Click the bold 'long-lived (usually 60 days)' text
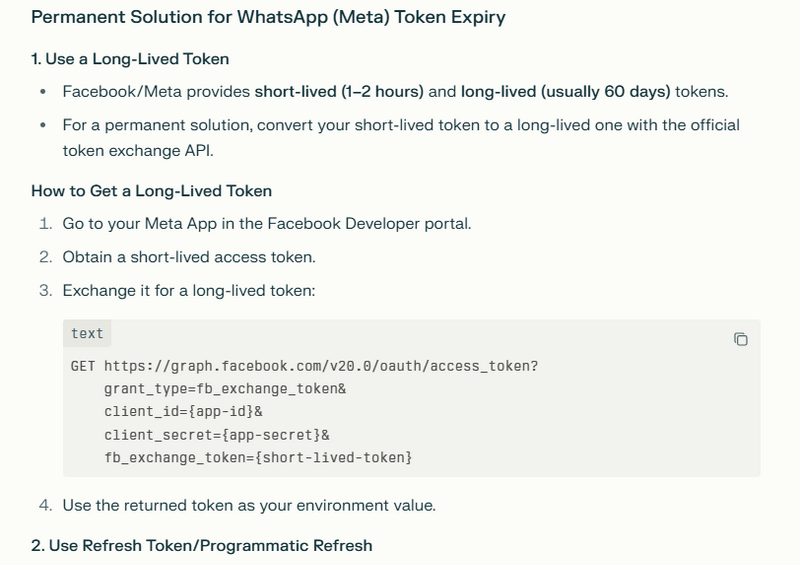800x565 pixels. 566,91
